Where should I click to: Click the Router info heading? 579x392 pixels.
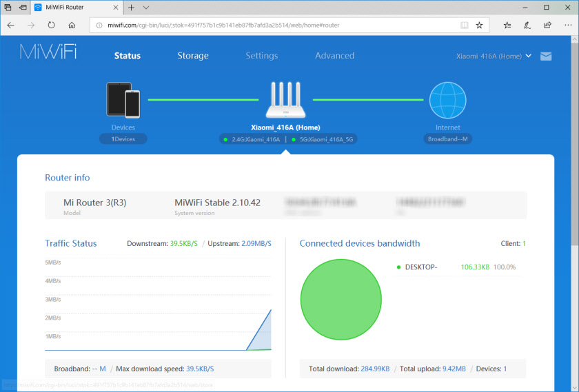coord(68,178)
